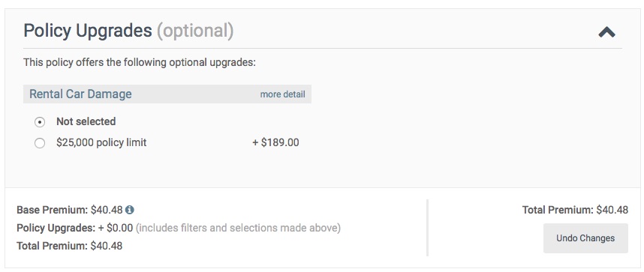Choose the $25,000 policy limit radio button
The image size is (644, 272).
(40, 143)
